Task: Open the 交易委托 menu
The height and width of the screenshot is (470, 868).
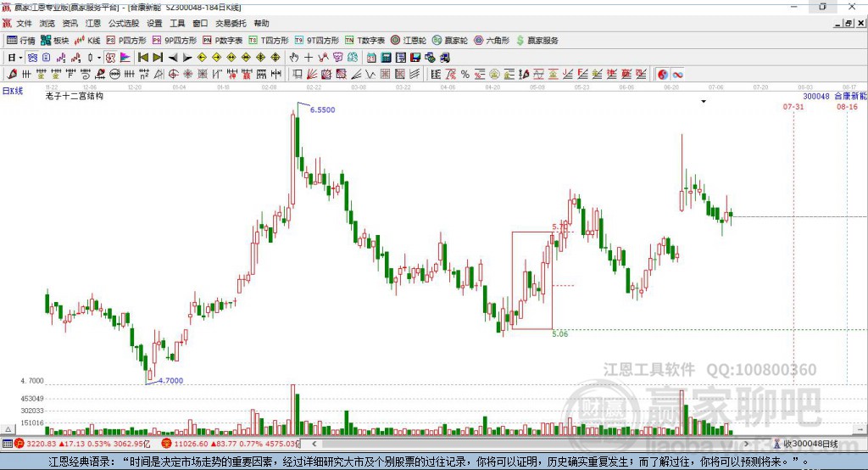Action: click(x=231, y=23)
